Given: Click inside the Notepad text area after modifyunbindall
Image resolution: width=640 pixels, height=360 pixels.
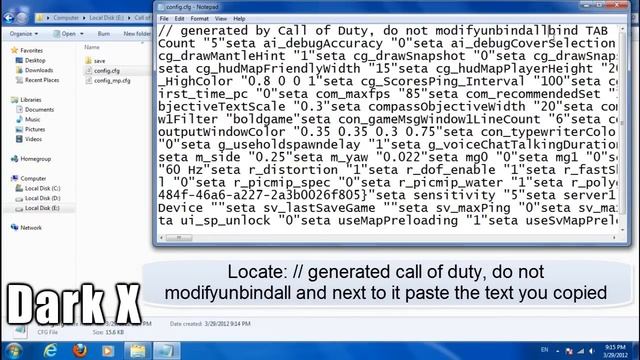Looking at the screenshot, I should 548,31.
